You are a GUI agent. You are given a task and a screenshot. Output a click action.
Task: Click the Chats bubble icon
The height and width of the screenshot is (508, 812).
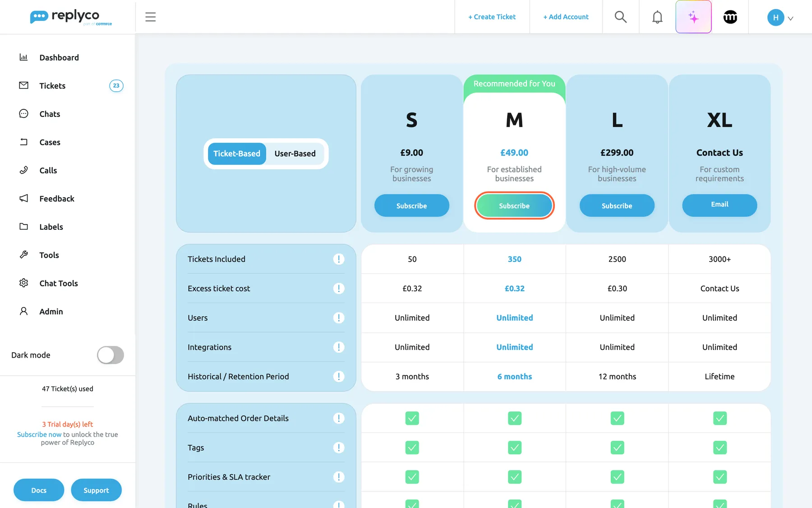[23, 113]
